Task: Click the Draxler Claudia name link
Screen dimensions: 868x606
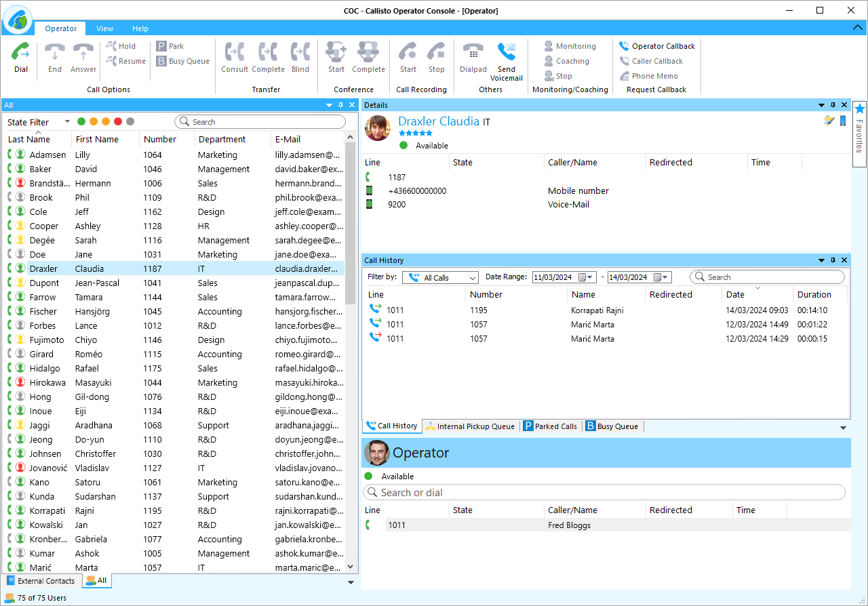Action: 439,121
